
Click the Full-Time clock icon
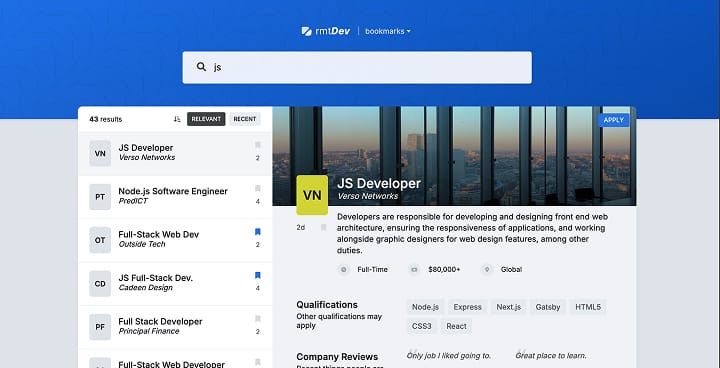pyautogui.click(x=343, y=270)
